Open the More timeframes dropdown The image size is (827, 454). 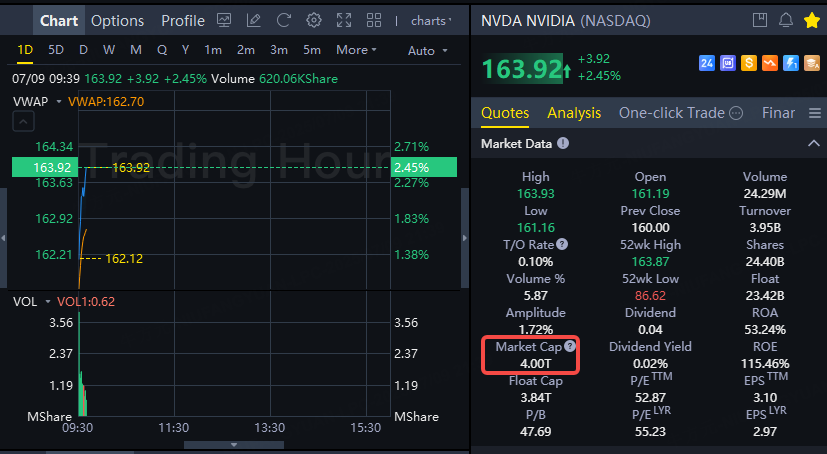356,50
